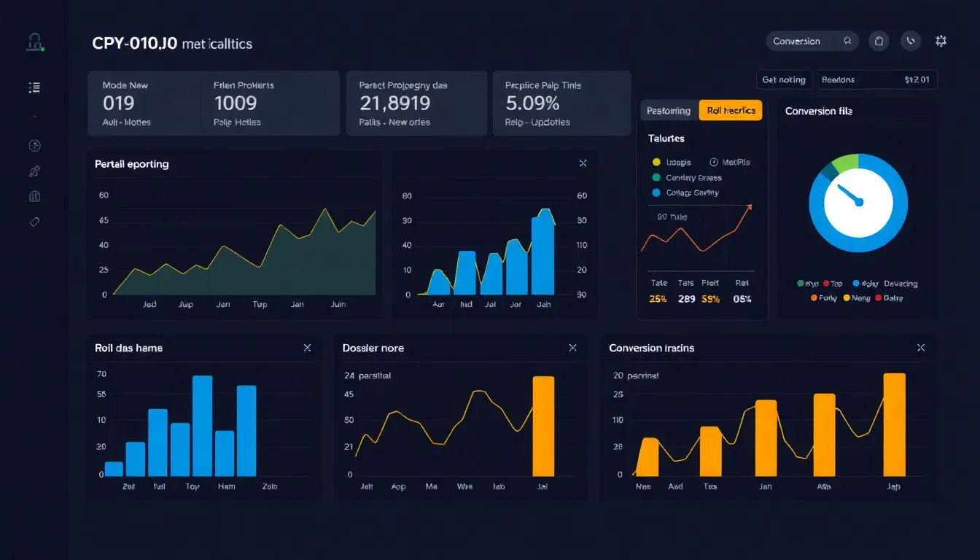
Task: Toggle the green Centitry Brases legend dot
Action: (x=656, y=178)
